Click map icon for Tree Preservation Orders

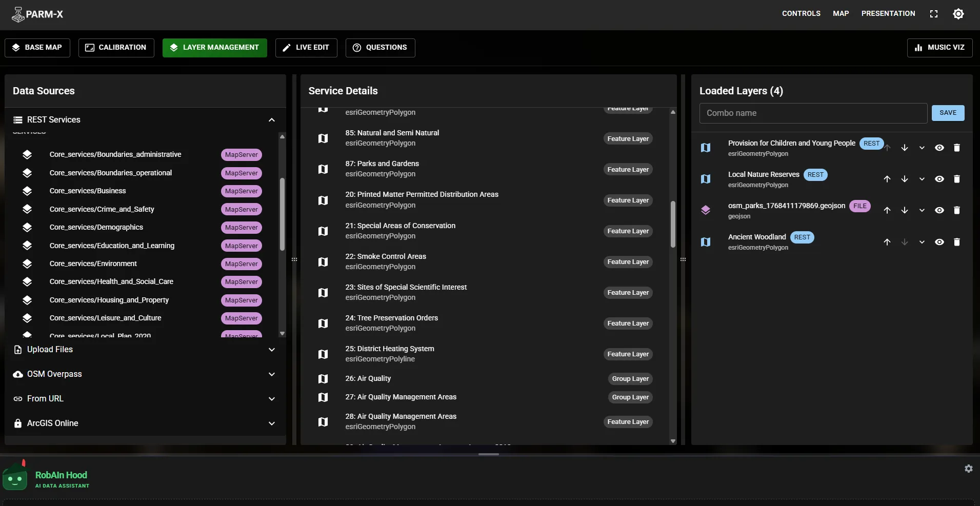323,323
